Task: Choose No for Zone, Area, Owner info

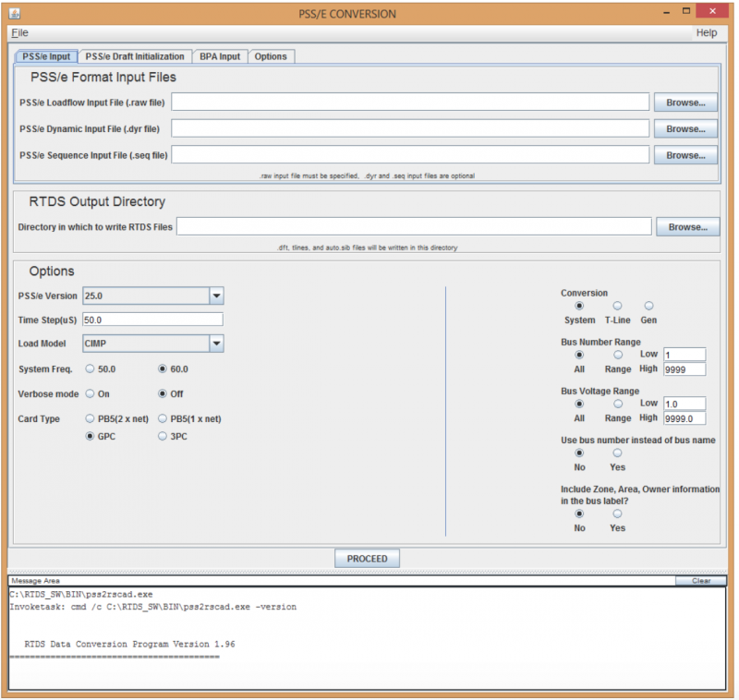Action: [x=579, y=514]
